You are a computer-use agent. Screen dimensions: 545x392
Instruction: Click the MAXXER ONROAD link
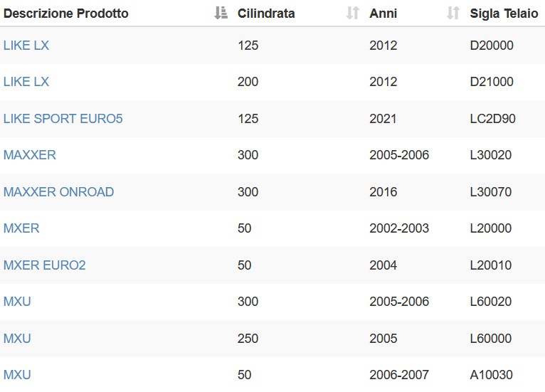point(59,192)
